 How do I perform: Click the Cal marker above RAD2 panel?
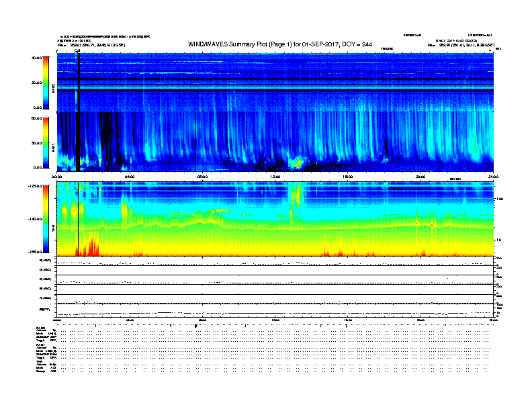coord(77,50)
